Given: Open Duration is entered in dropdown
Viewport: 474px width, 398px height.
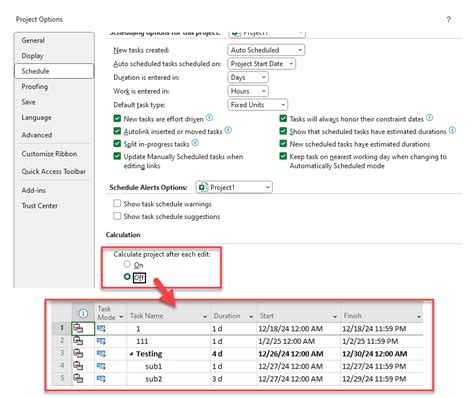Looking at the screenshot, I should click(x=248, y=77).
